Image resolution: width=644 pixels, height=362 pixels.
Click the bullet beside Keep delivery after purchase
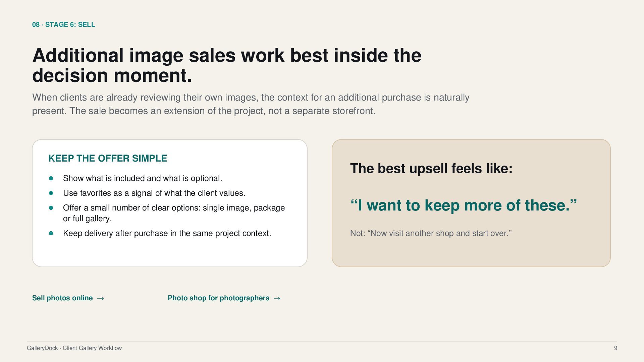point(51,233)
